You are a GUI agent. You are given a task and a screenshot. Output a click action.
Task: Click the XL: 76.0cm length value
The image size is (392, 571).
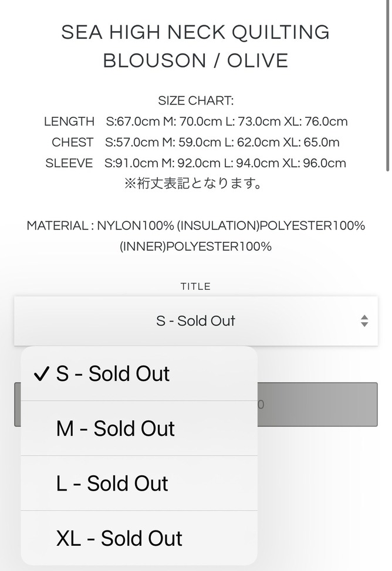click(x=316, y=121)
